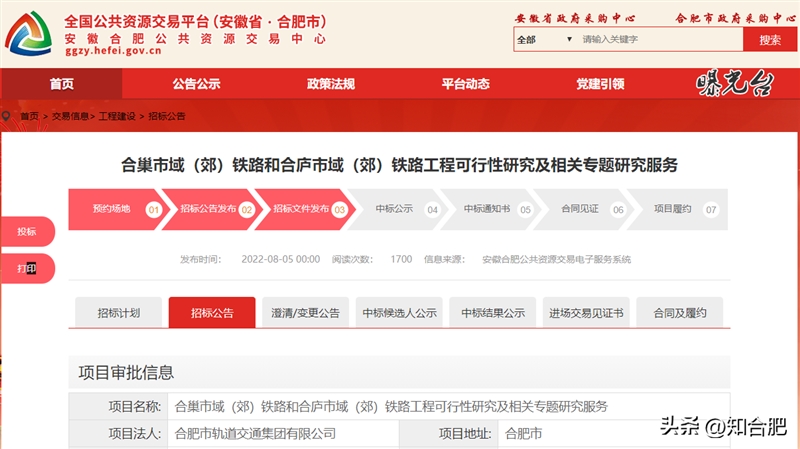Screen dimensions: 800x449
Task: Click 交易信息 breadcrumb link
Action: pos(70,116)
